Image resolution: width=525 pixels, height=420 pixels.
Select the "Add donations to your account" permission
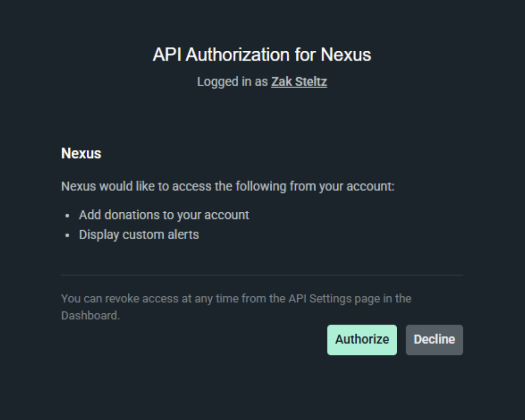[164, 215]
